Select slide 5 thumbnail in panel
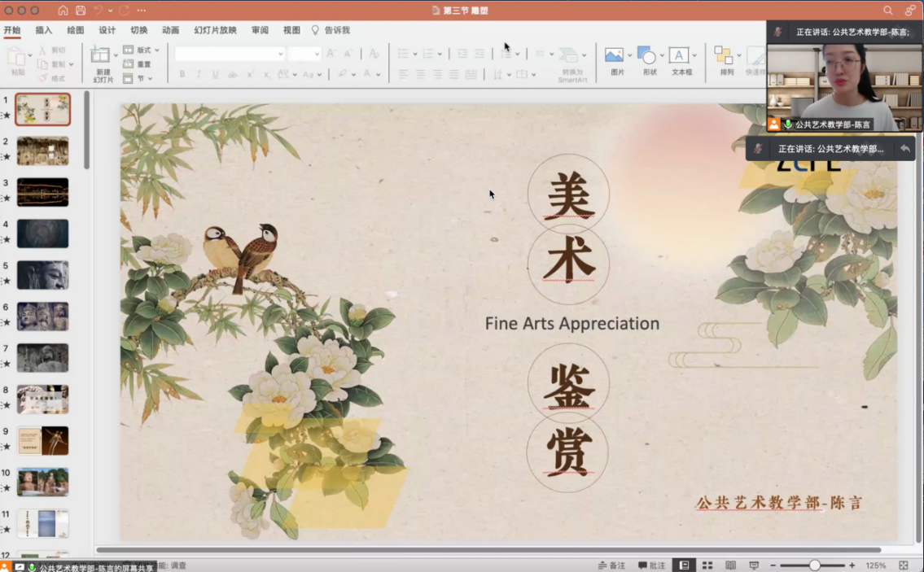 (x=42, y=275)
